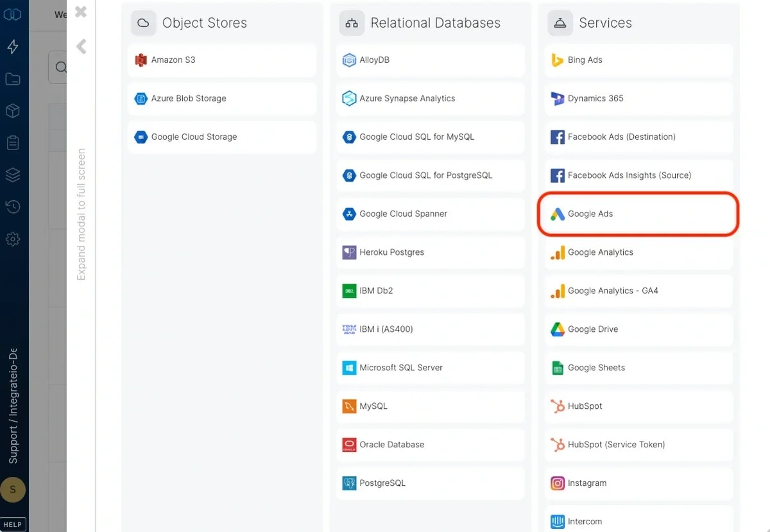This screenshot has width=770, height=532.
Task: Select the PostgreSQL database connector
Action: click(430, 483)
